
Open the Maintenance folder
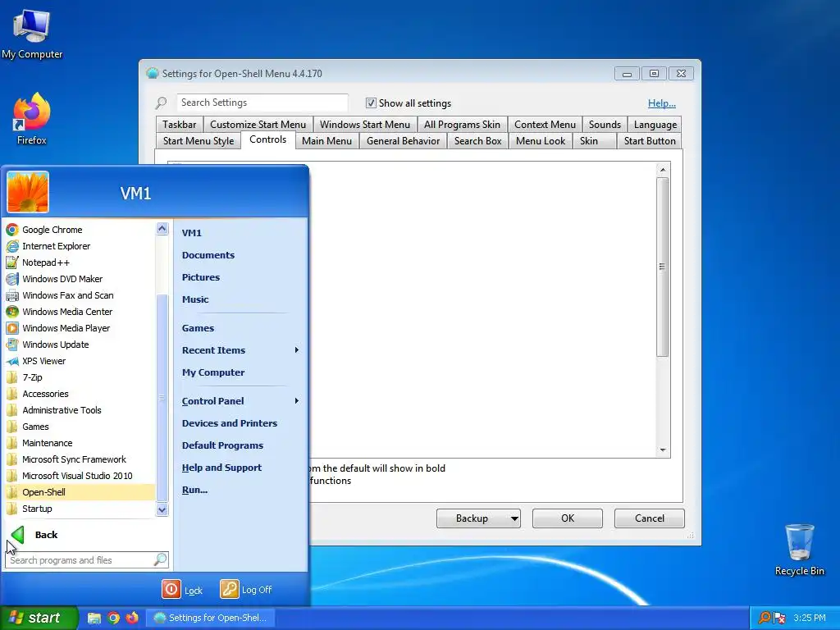coord(80,443)
